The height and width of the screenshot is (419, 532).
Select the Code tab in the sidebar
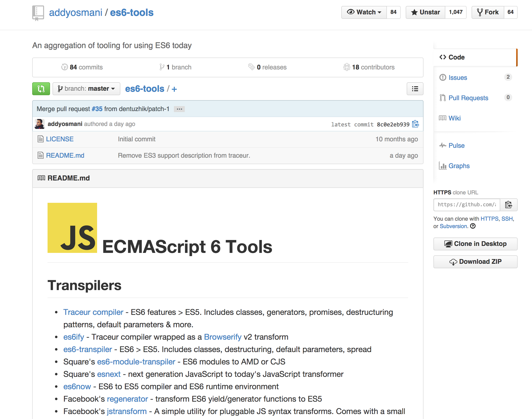tap(475, 57)
